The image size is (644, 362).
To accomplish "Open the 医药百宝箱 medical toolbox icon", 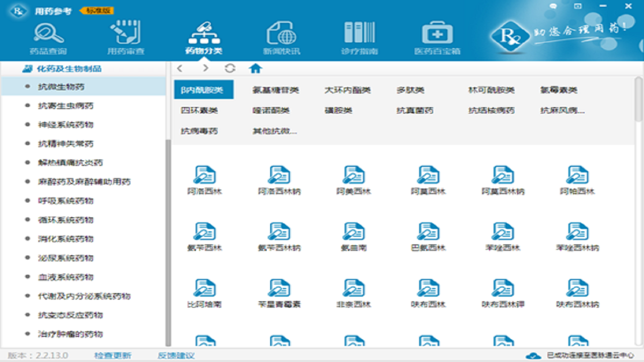I will coord(437,37).
